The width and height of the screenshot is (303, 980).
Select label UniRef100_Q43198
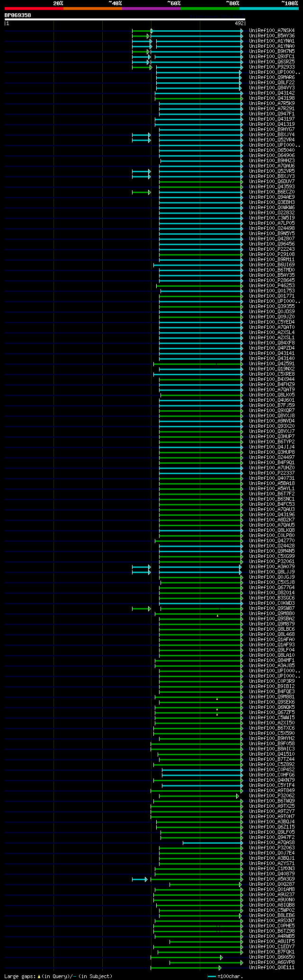pyautogui.click(x=272, y=98)
